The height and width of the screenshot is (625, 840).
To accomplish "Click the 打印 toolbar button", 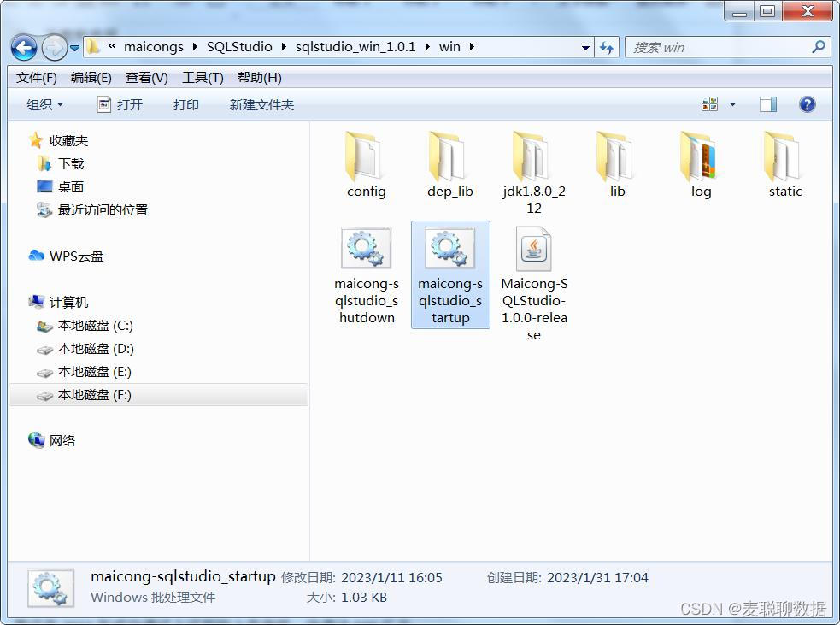I will pos(186,104).
